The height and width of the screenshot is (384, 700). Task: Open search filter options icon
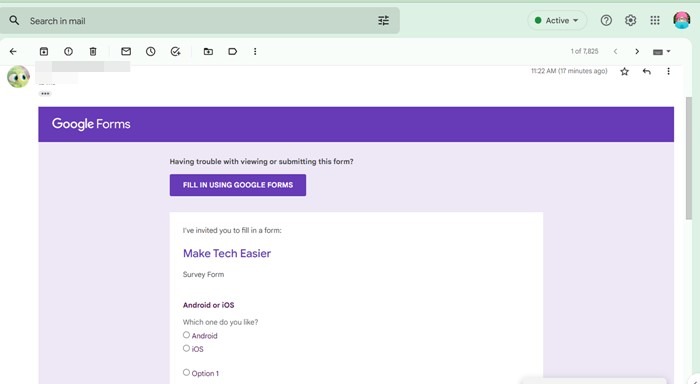[383, 21]
